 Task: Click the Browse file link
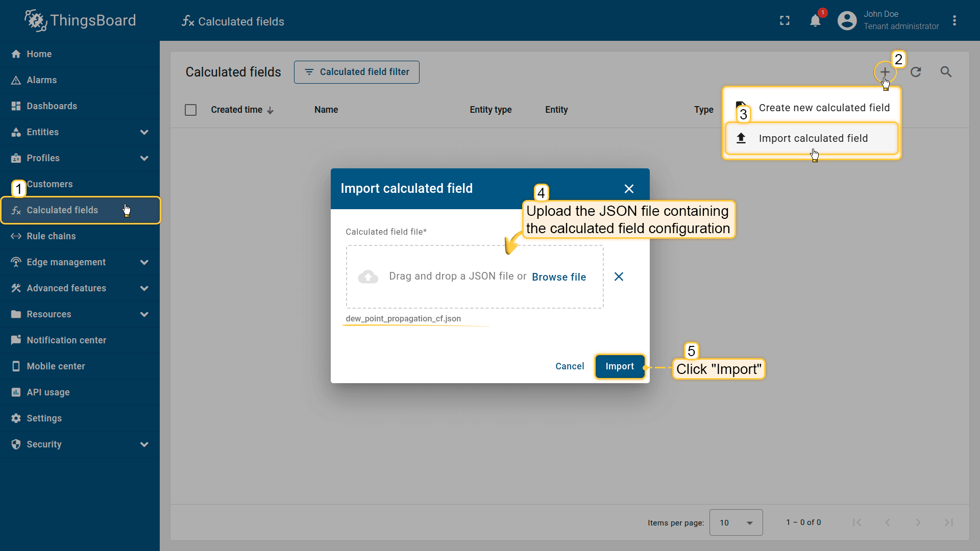(558, 277)
